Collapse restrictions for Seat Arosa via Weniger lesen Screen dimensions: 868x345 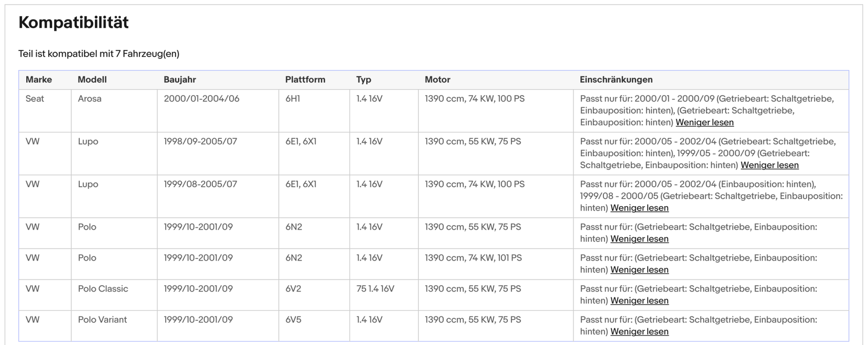[x=704, y=122]
